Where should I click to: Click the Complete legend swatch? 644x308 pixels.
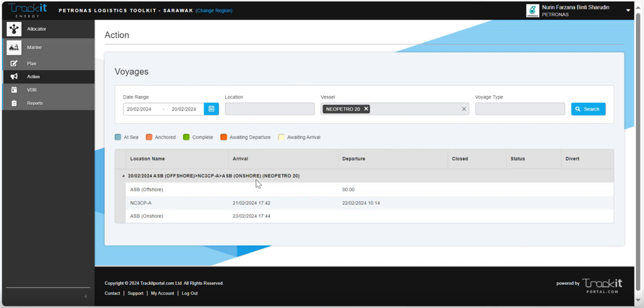click(186, 137)
